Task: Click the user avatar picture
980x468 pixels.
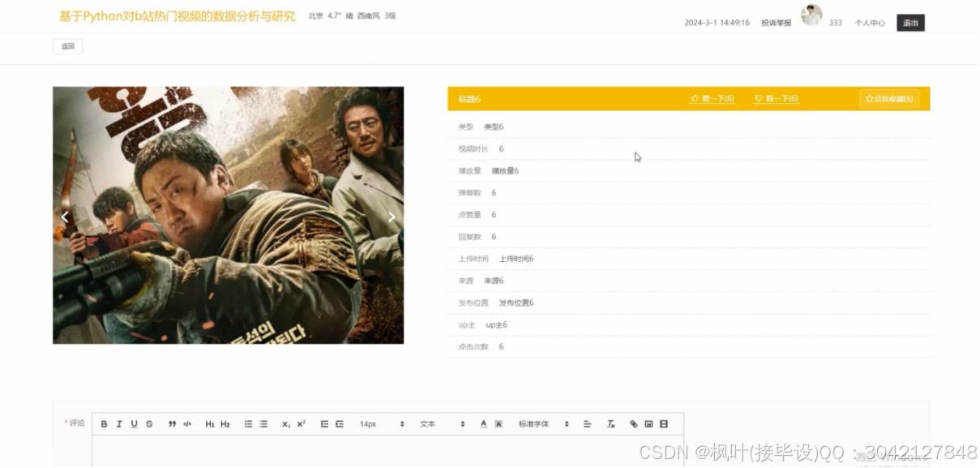Action: pos(811,15)
